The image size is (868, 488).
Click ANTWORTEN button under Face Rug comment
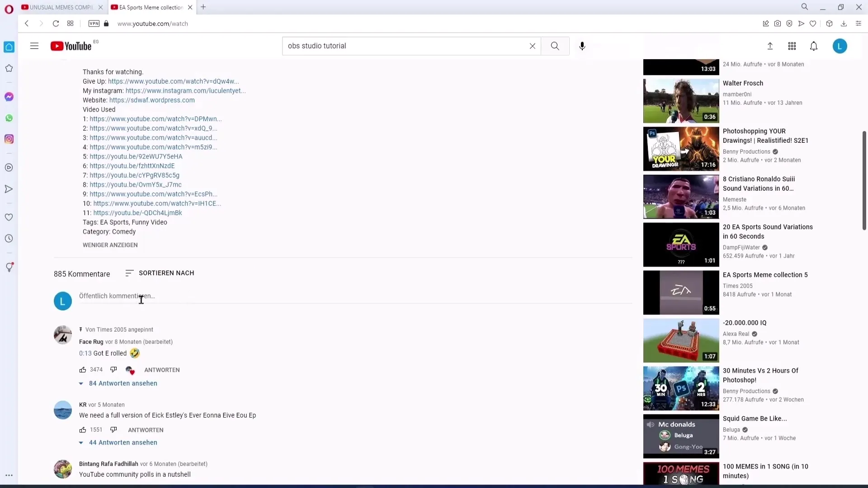(161, 370)
